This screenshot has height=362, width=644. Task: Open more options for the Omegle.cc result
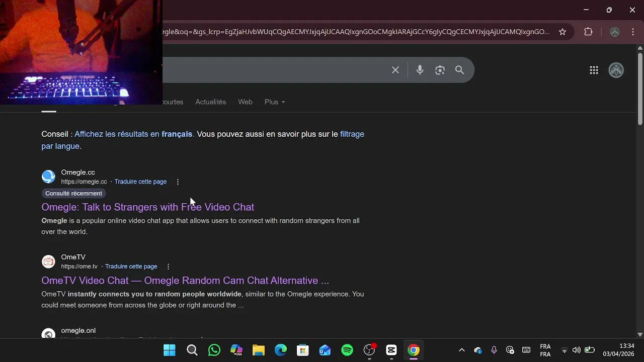[178, 182]
